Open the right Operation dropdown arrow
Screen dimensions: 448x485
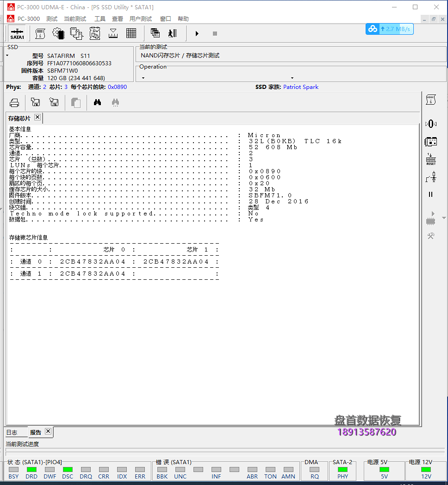point(292,78)
